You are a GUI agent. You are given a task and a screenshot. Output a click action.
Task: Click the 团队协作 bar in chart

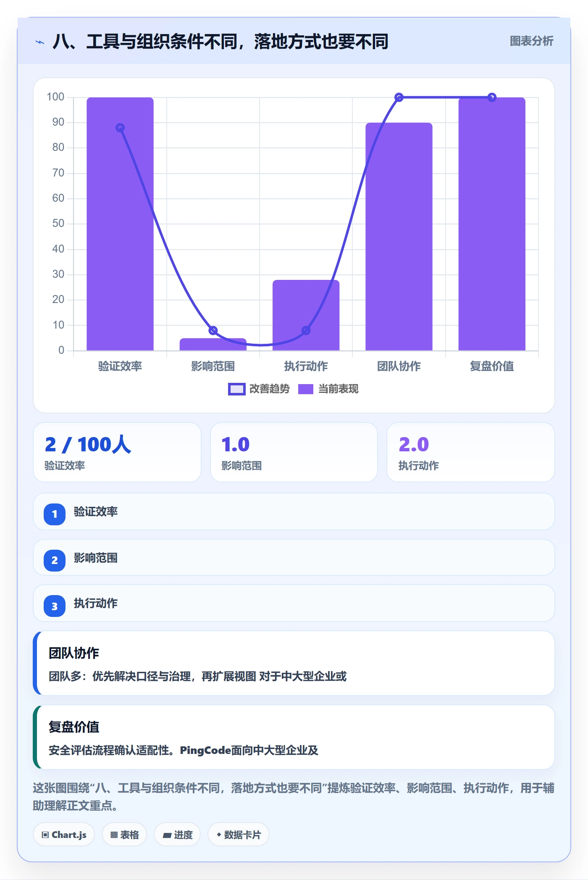399,237
